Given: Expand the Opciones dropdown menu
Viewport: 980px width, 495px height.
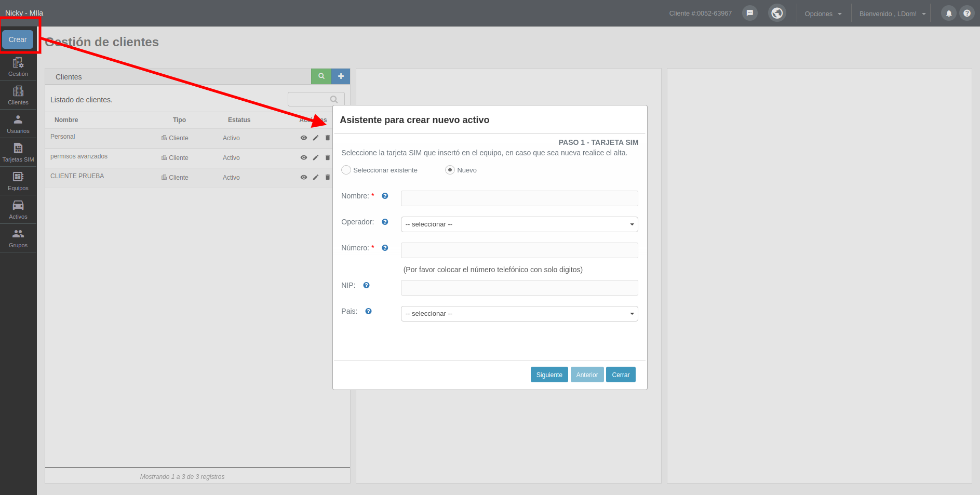Looking at the screenshot, I should coord(823,14).
